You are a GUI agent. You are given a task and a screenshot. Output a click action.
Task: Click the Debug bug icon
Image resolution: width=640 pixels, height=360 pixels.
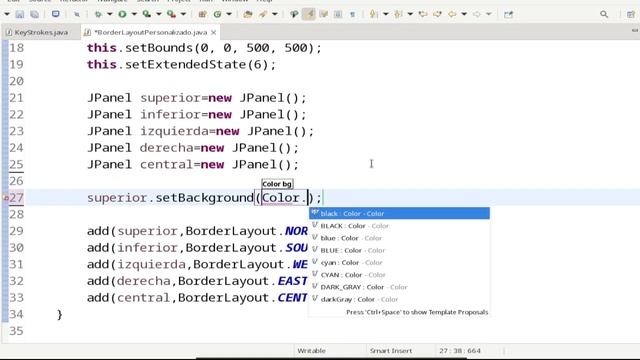[98, 14]
